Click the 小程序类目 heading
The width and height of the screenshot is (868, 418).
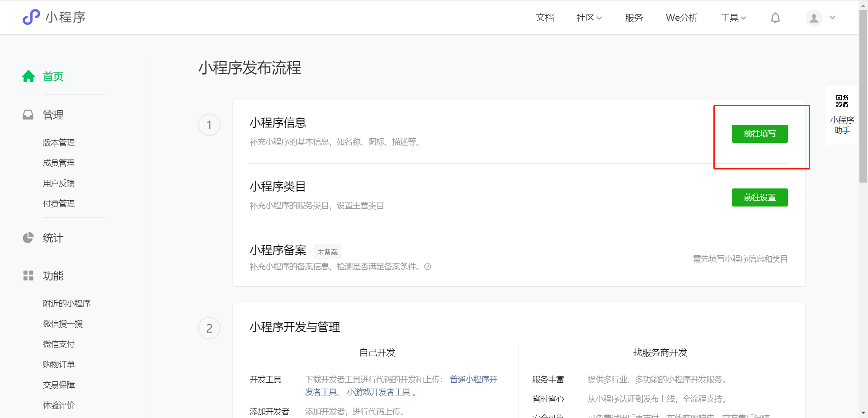278,187
